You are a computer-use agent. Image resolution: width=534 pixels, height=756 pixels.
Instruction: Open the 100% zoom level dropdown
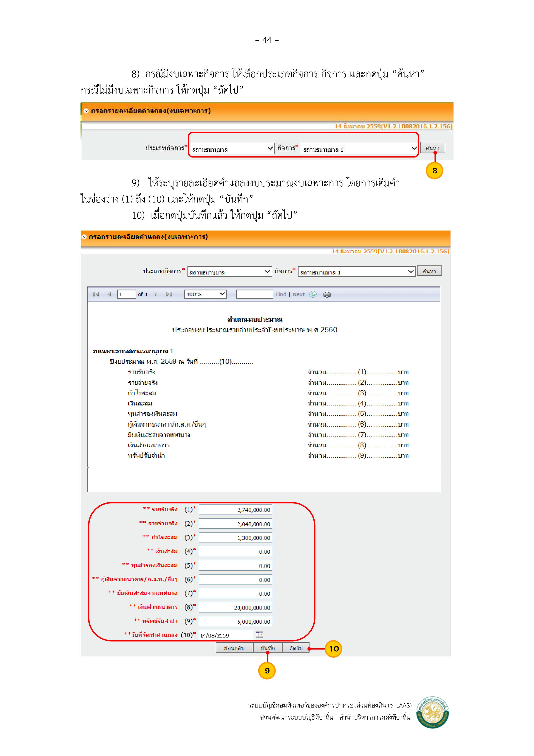(x=205, y=294)
